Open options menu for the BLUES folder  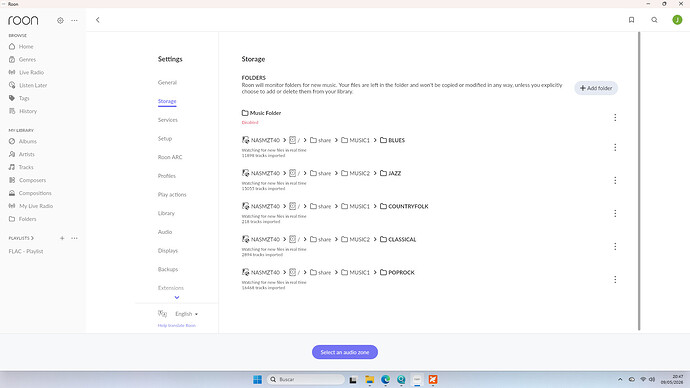click(615, 147)
